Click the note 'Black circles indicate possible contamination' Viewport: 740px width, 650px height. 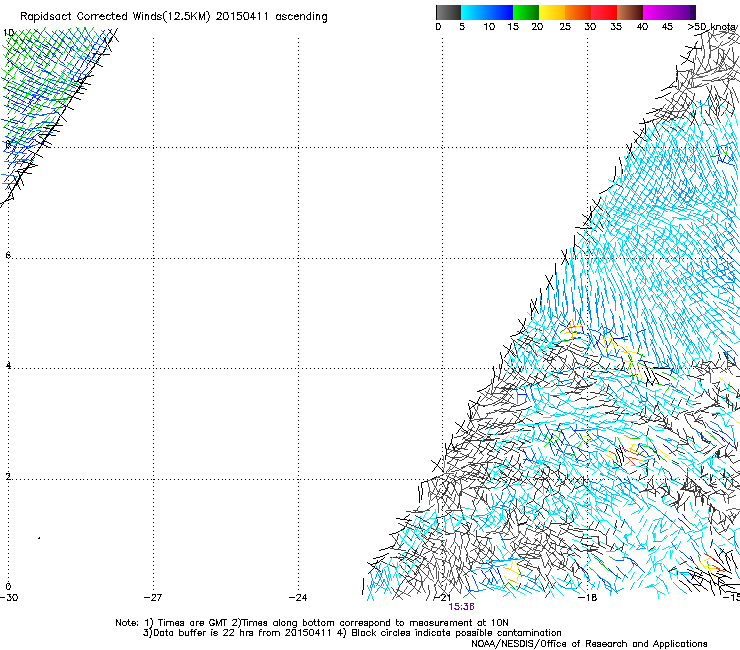point(456,633)
